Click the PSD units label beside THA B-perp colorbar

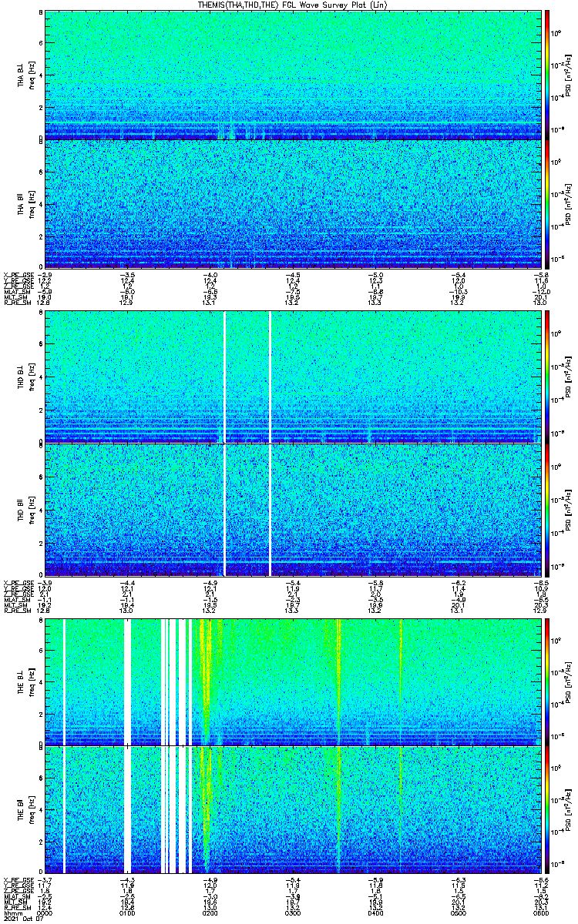(x=566, y=74)
